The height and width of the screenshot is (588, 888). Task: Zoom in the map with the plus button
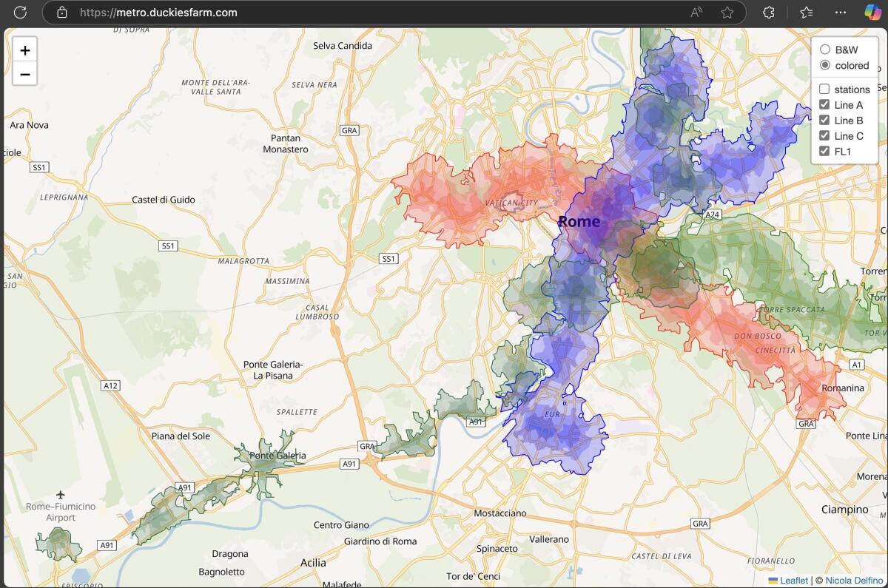[25, 50]
